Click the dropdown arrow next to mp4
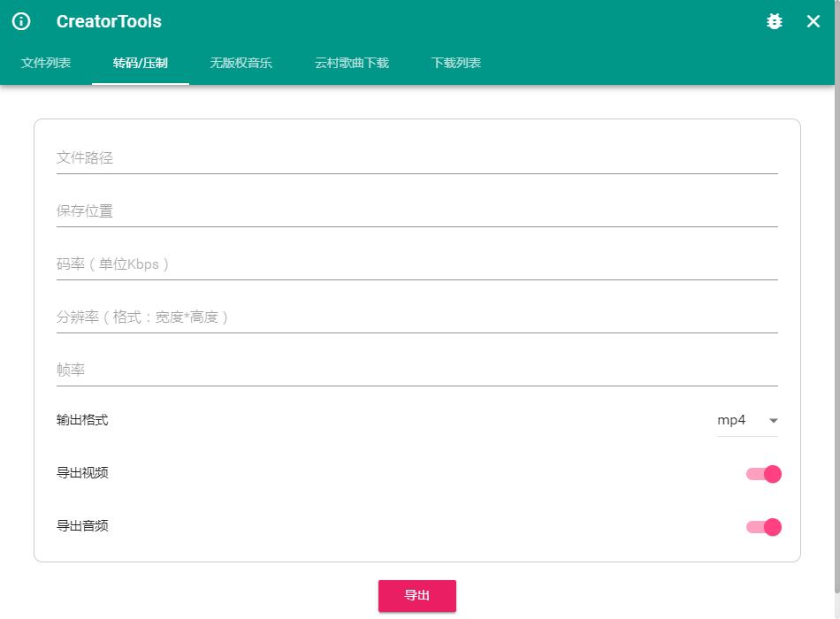 click(x=774, y=421)
